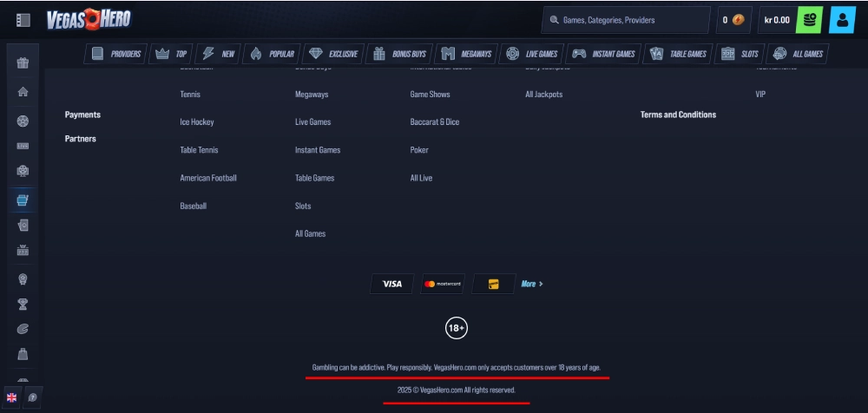868x413 pixels.
Task: Select the Megaways category tab
Action: [x=466, y=54]
